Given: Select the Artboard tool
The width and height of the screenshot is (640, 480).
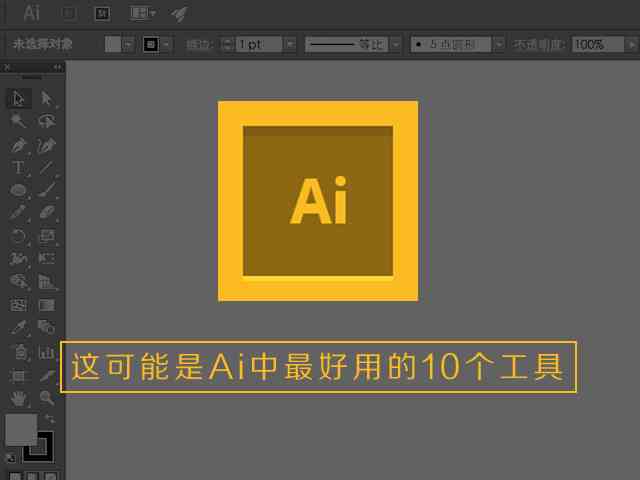Looking at the screenshot, I should [x=18, y=376].
